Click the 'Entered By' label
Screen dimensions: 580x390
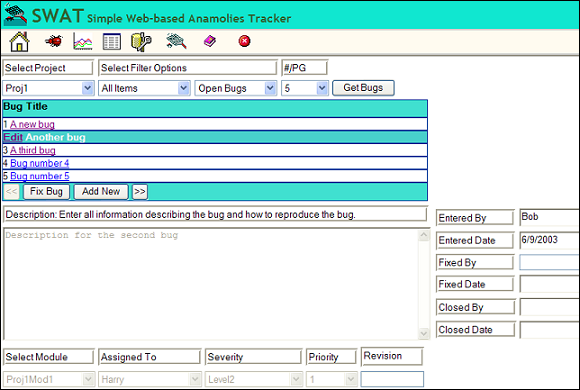(x=475, y=218)
